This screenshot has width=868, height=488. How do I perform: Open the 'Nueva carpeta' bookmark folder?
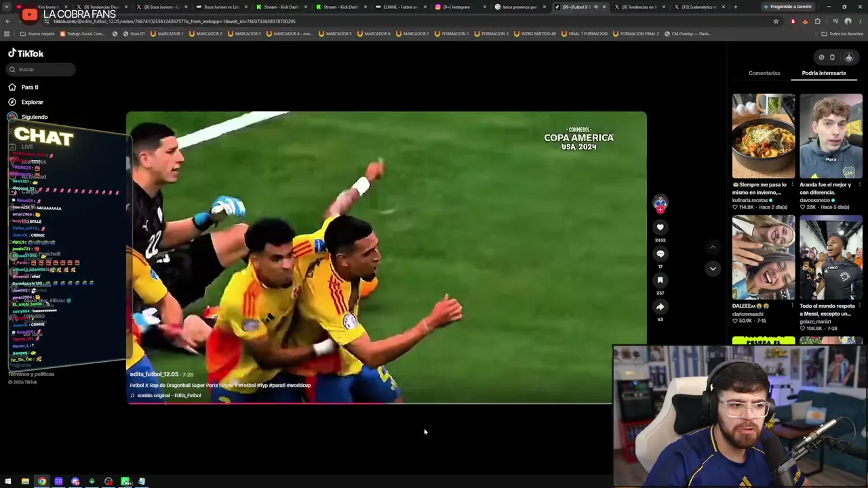tap(37, 34)
